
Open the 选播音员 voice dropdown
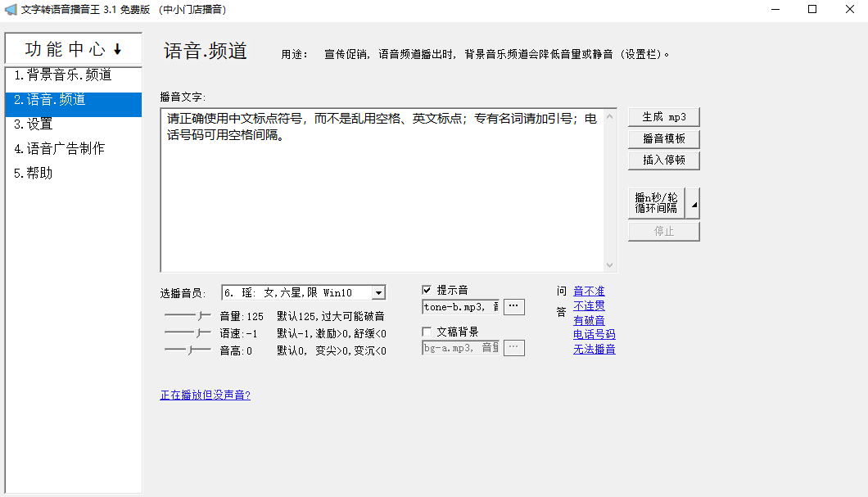(377, 293)
